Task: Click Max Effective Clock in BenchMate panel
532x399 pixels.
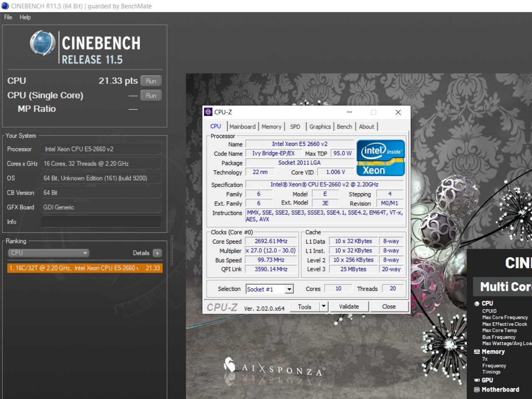Action: [505, 324]
